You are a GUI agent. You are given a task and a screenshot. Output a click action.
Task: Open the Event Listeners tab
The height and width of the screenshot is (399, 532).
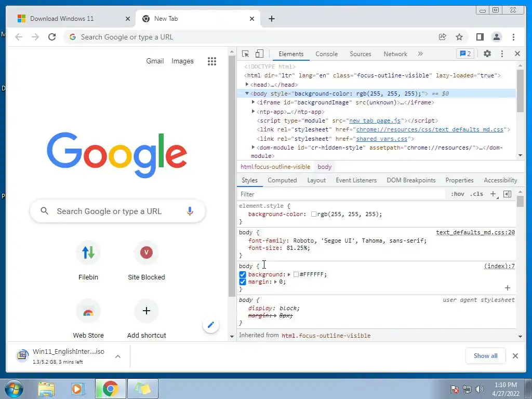tap(356, 180)
